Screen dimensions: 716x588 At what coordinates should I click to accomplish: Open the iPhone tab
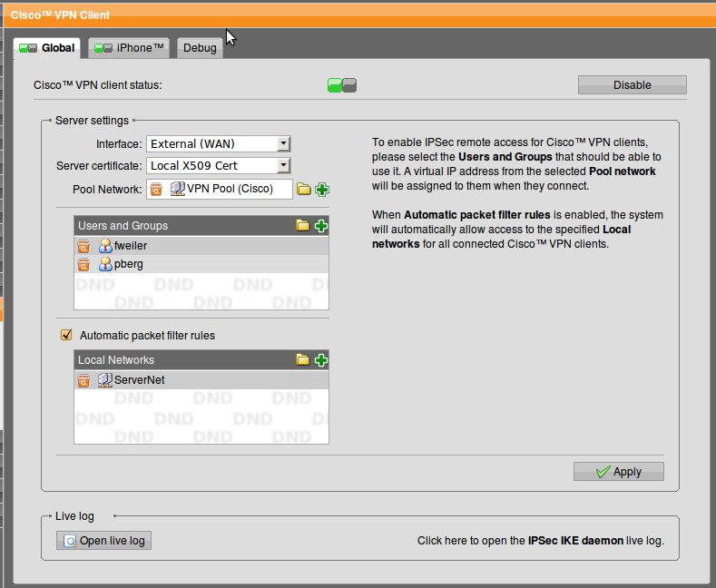129,48
